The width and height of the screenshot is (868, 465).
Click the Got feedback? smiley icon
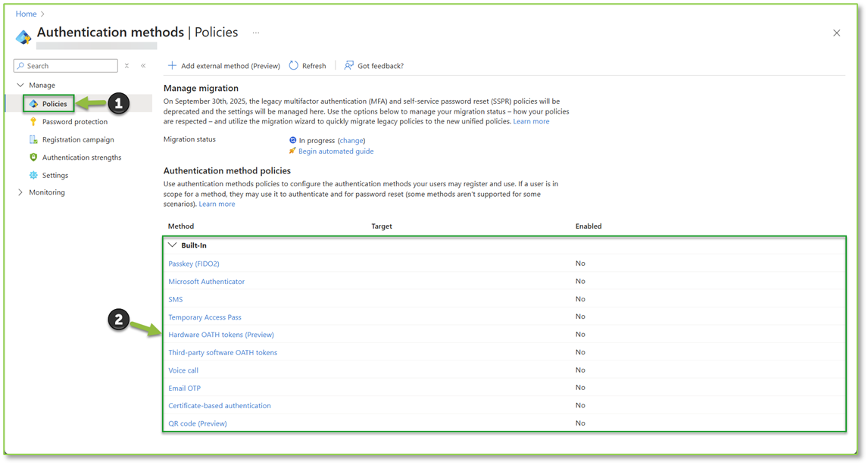(348, 65)
